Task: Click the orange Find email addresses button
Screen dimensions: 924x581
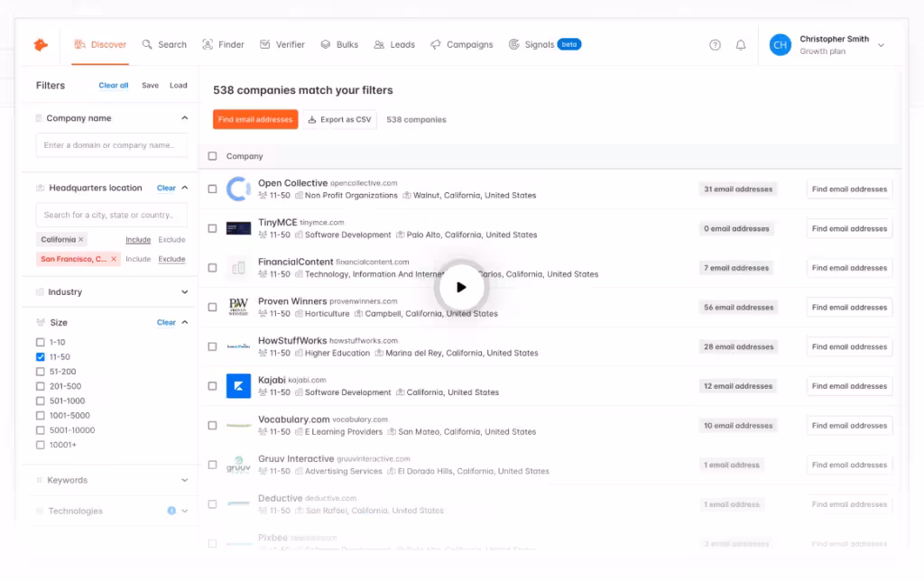Action: point(255,119)
